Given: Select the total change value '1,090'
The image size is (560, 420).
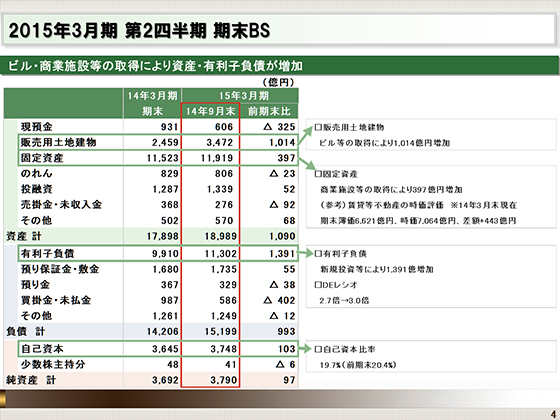Looking at the screenshot, I should pos(282,236).
